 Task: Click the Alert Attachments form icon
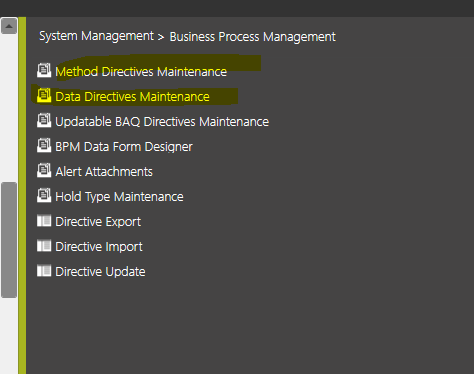(x=44, y=170)
